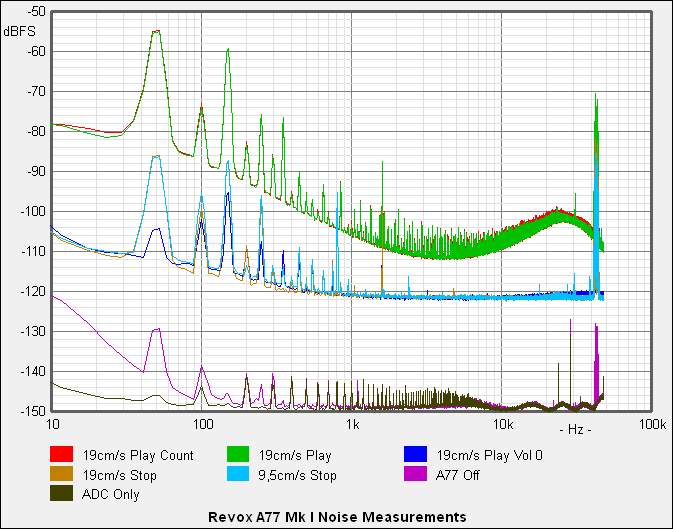This screenshot has width=673, height=529.
Task: Select the '19cm/s Play Count' legend label
Action: (x=138, y=455)
